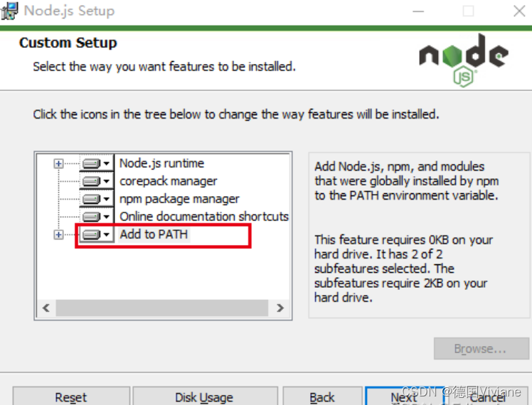Open the Disk Usage dialog
This screenshot has width=532, height=405.
tap(204, 397)
